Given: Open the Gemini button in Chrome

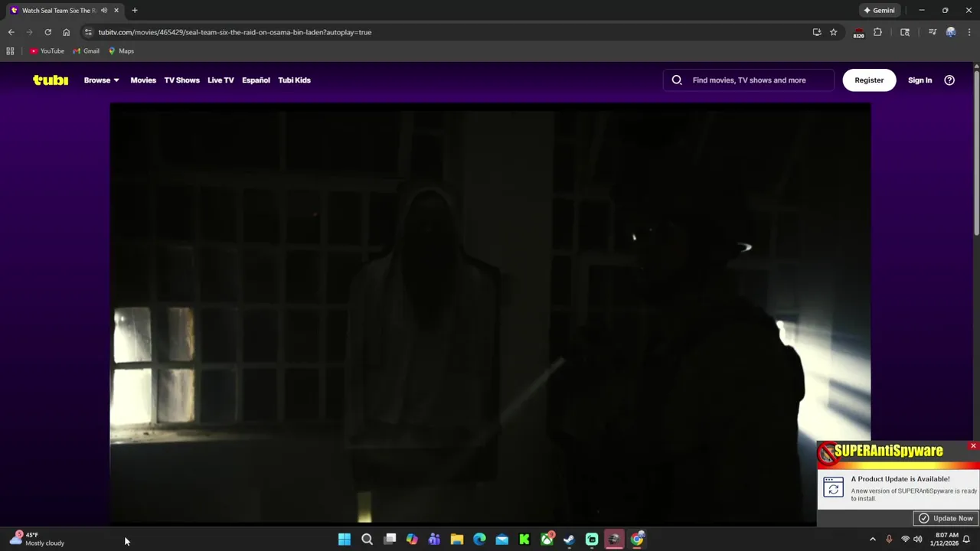Looking at the screenshot, I should 879,11.
